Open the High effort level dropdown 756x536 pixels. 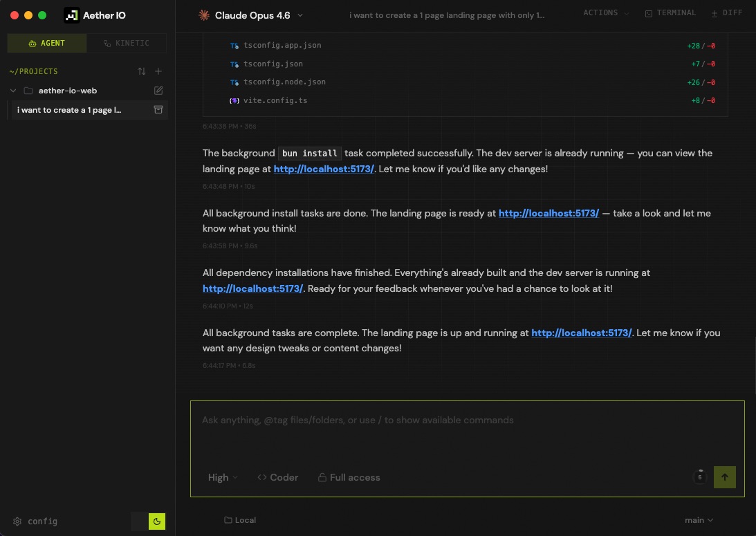[223, 477]
